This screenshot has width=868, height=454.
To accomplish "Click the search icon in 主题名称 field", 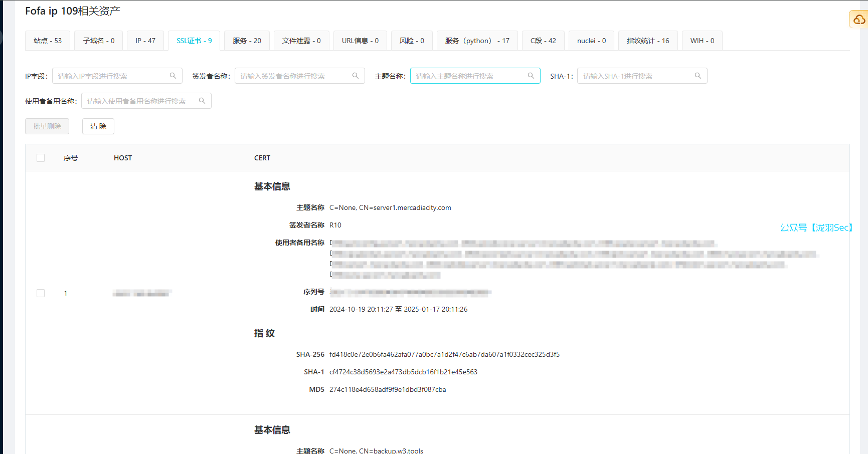I will point(531,76).
